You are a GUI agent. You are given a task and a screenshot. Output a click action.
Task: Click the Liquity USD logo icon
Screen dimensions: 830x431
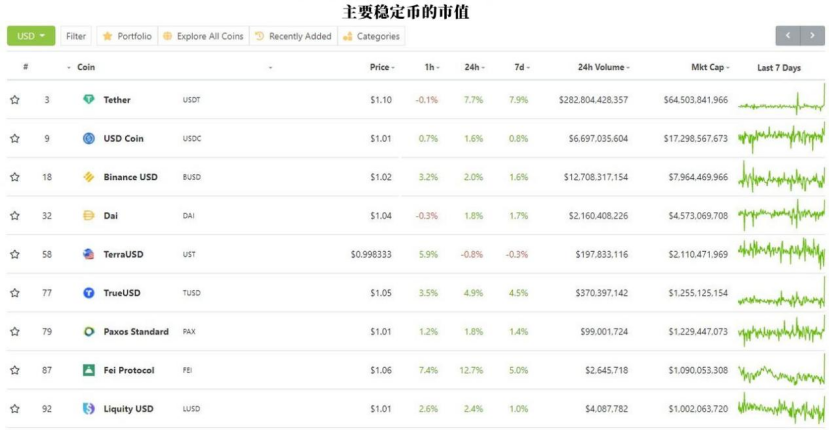[88, 409]
